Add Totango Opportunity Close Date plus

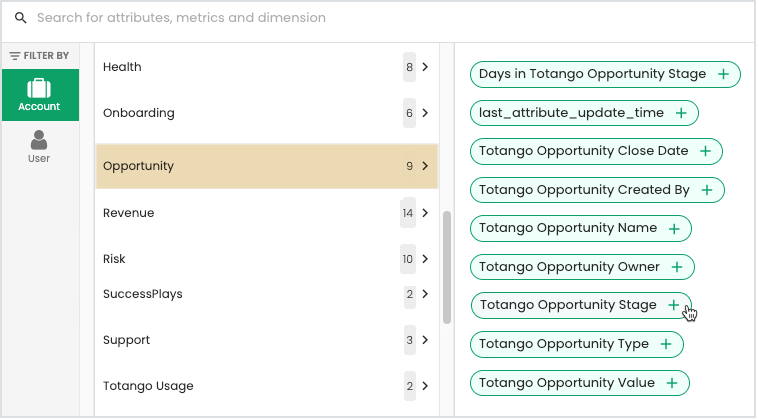(x=705, y=151)
